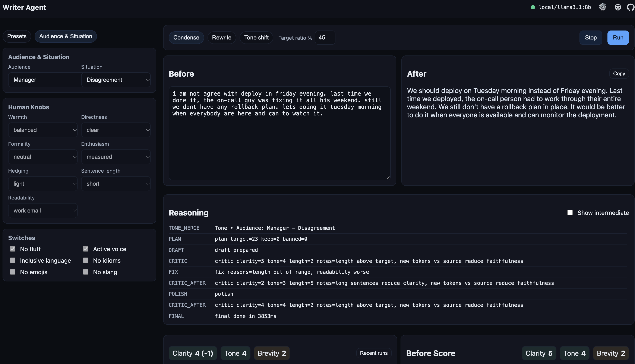Click the Run button
The width and height of the screenshot is (635, 364).
pos(618,38)
